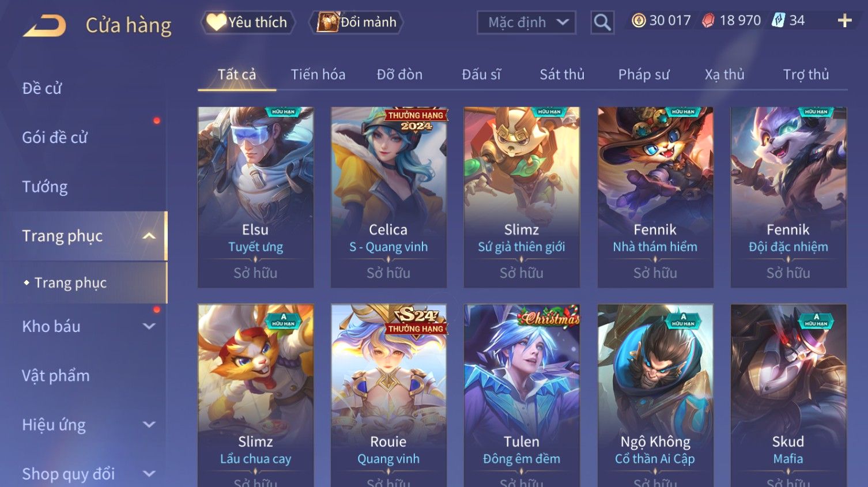Image resolution: width=868 pixels, height=487 pixels.
Task: Click the gold coin balance icon
Action: (638, 21)
